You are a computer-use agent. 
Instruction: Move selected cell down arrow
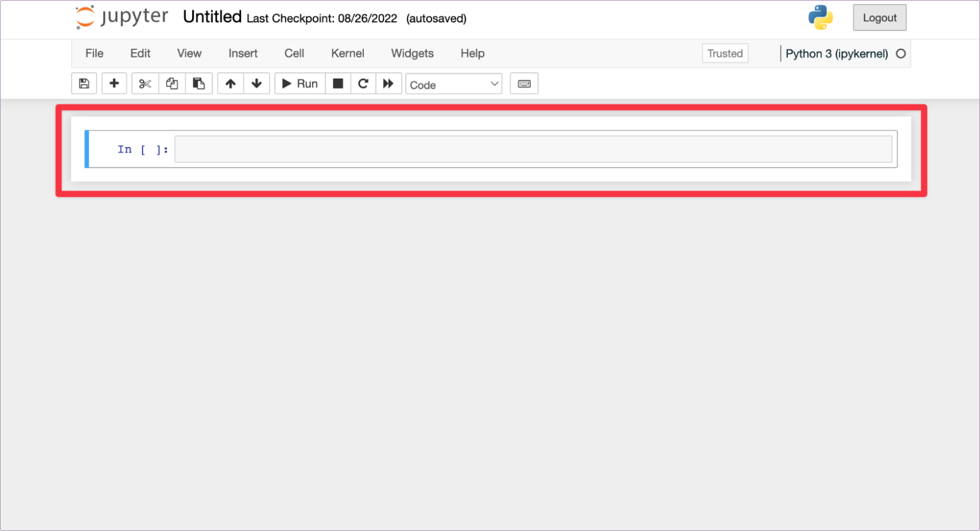click(256, 84)
